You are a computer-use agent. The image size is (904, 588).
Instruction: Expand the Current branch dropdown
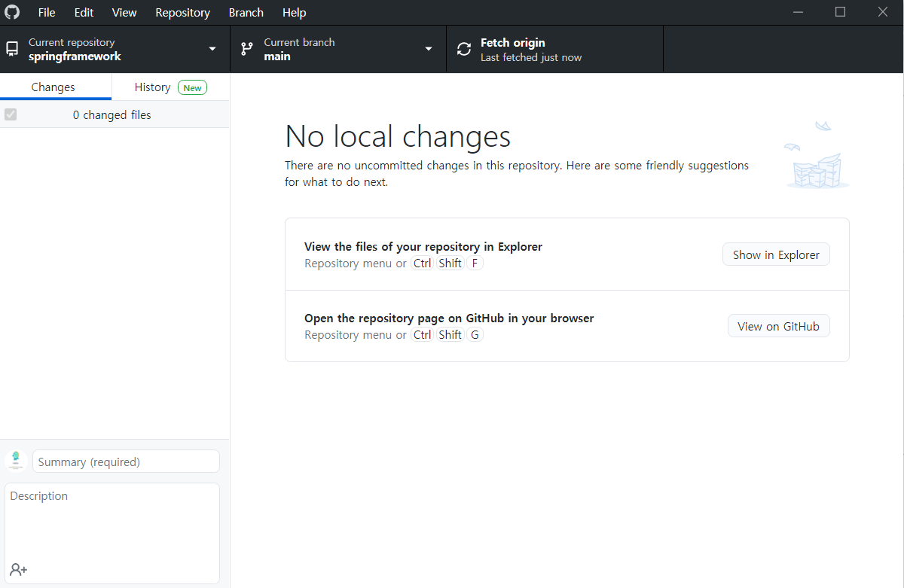pyautogui.click(x=338, y=49)
